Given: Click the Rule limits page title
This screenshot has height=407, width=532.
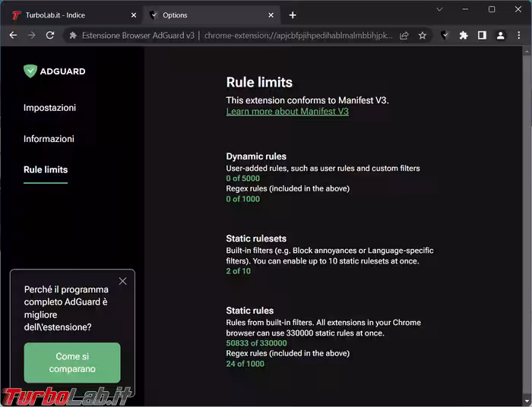Looking at the screenshot, I should tap(259, 82).
